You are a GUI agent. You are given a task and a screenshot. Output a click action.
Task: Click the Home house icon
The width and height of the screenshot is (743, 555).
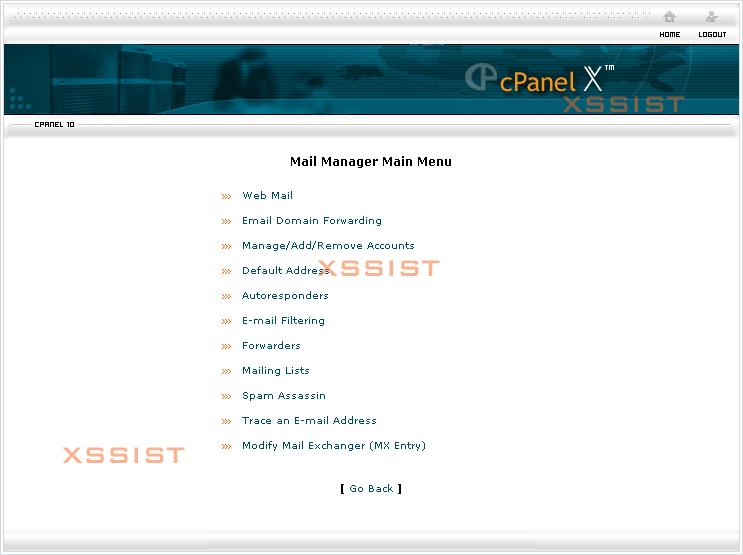click(x=669, y=17)
